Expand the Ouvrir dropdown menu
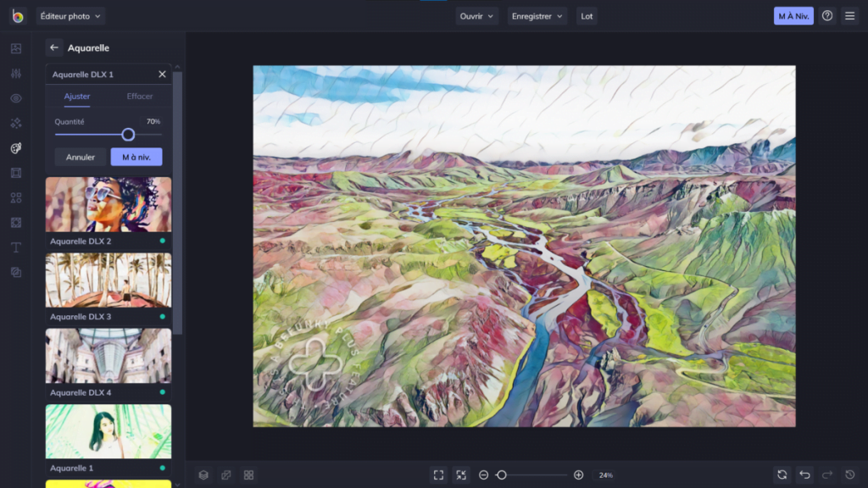868x488 pixels. click(x=476, y=16)
